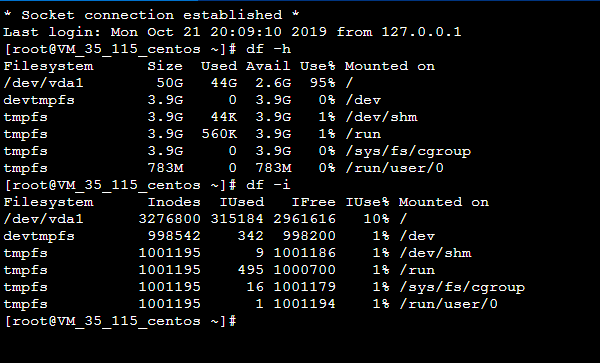This screenshot has height=363, width=600.
Task: Click the '127.0.0.1' IP address
Action: point(421,32)
